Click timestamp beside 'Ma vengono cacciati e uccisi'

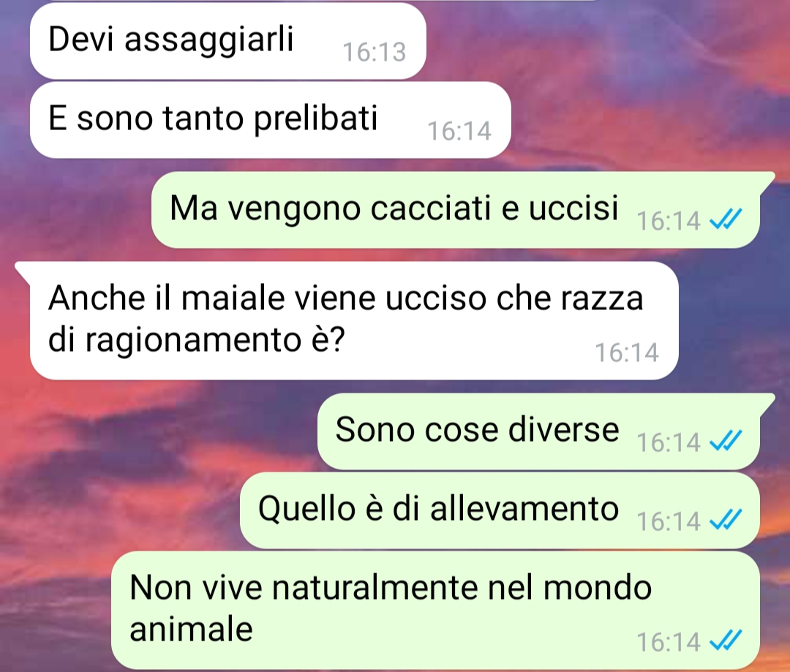click(669, 221)
